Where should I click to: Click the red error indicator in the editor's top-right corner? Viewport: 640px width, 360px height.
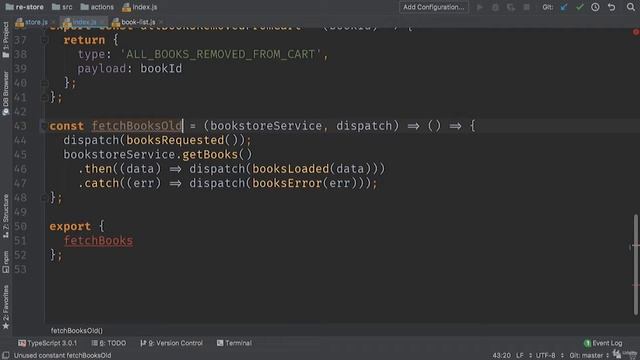636,32
